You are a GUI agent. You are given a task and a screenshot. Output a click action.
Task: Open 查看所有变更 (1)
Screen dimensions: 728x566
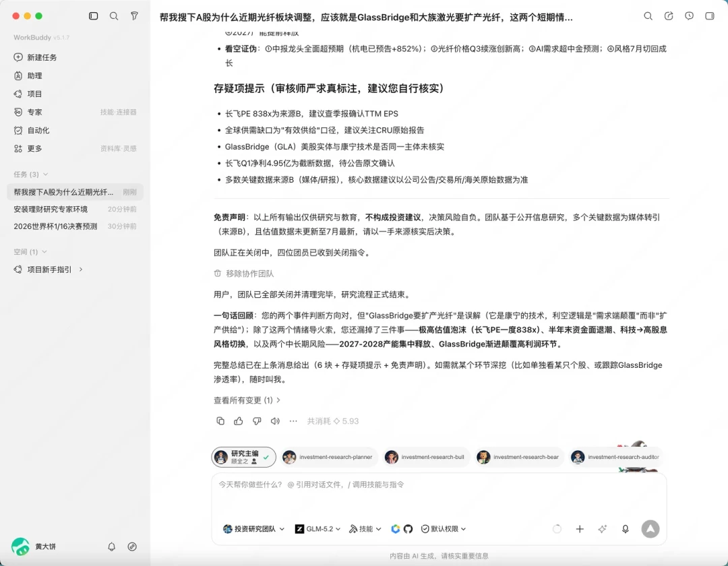coord(247,400)
